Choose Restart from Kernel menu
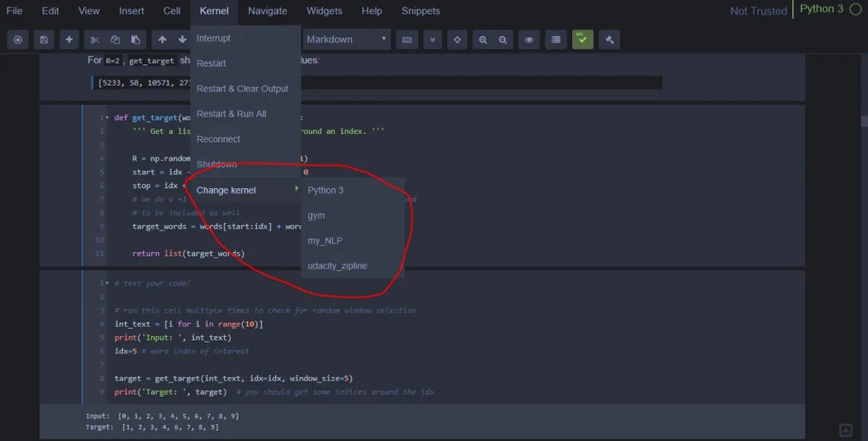The width and height of the screenshot is (868, 441). tap(245, 64)
